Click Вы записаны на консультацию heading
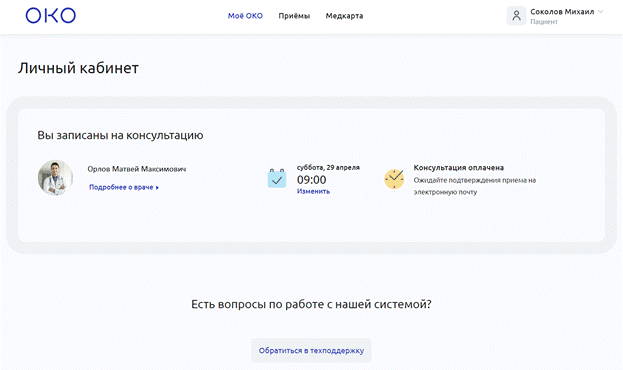 [120, 135]
